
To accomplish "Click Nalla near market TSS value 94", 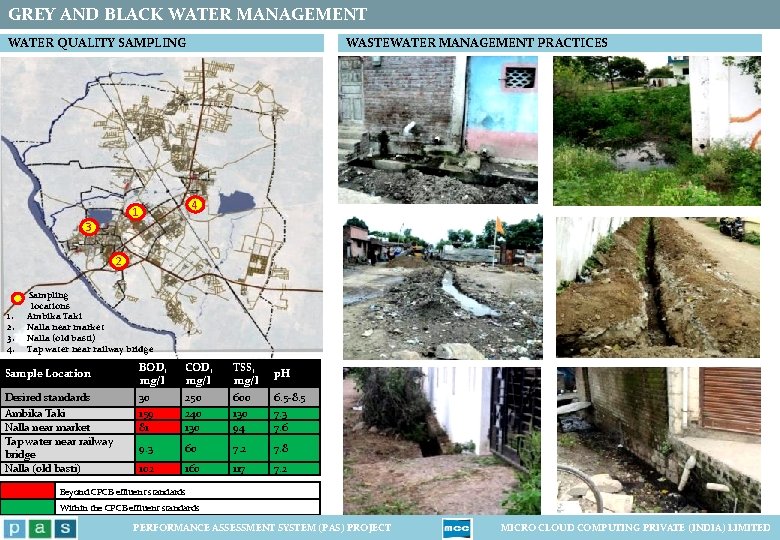I will click(x=239, y=427).
